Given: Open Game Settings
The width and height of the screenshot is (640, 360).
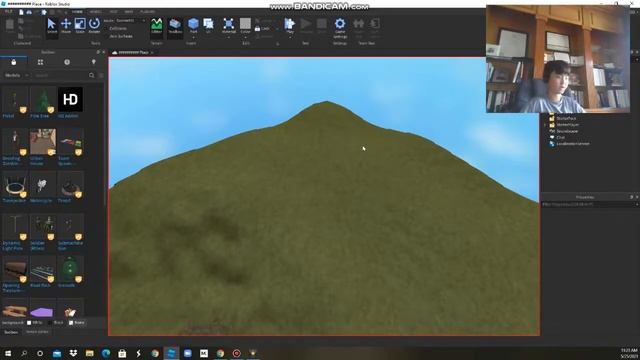Looking at the screenshot, I should 340,28.
